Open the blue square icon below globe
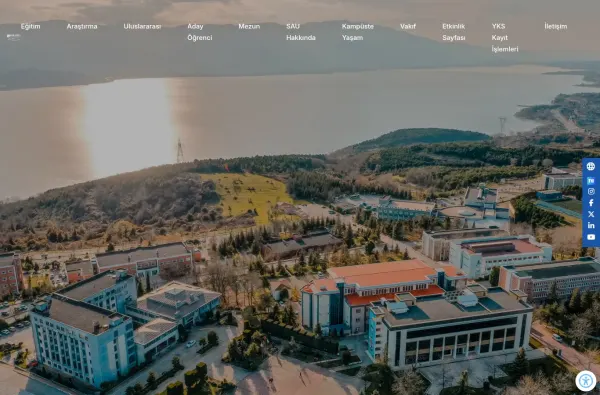The image size is (600, 395). pos(591,181)
